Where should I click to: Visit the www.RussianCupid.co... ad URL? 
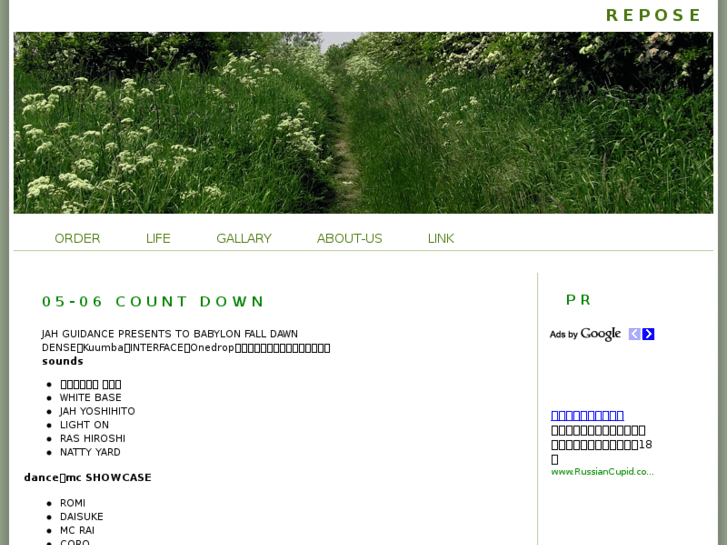(x=602, y=472)
